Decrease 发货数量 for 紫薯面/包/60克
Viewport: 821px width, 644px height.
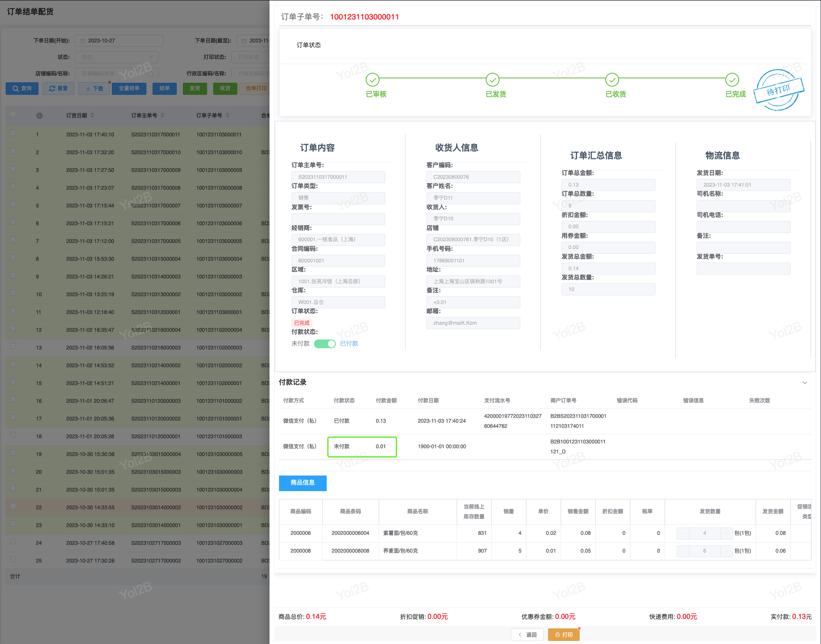tap(683, 533)
